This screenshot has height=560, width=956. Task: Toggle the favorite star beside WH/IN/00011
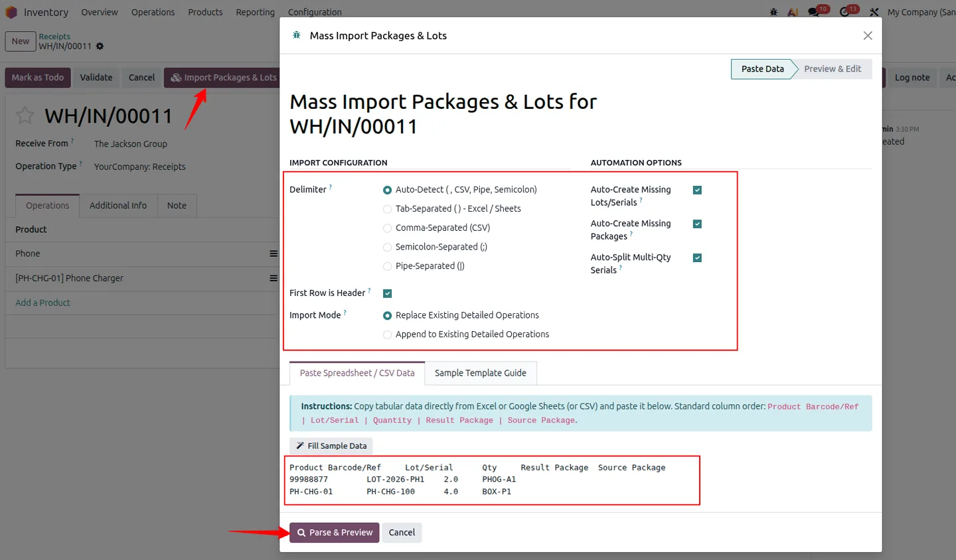(25, 115)
